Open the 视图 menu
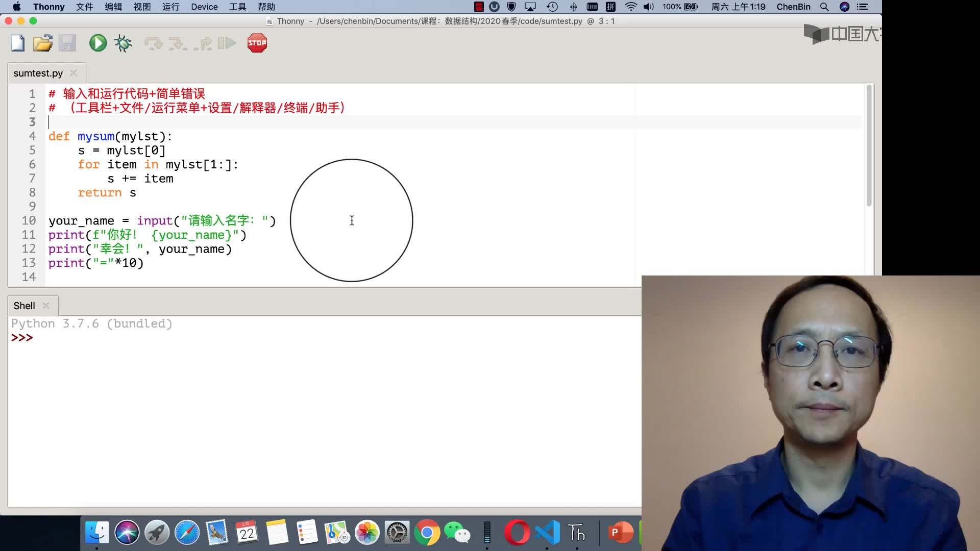The image size is (980, 551). tap(142, 7)
